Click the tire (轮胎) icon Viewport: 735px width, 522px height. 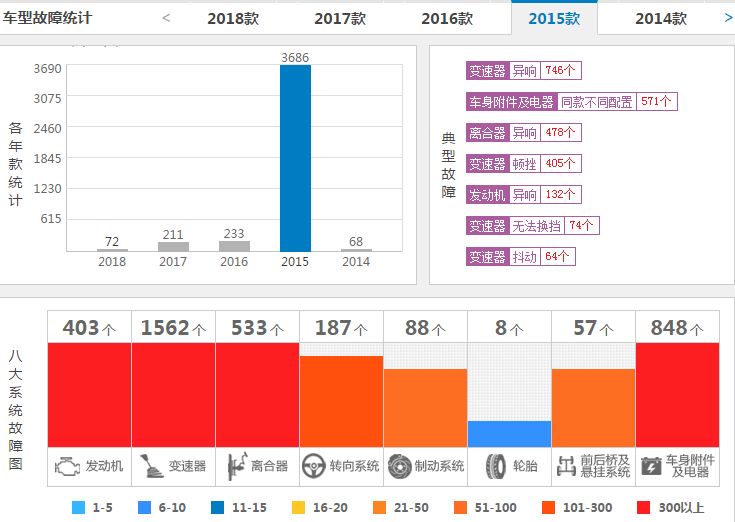coord(494,466)
